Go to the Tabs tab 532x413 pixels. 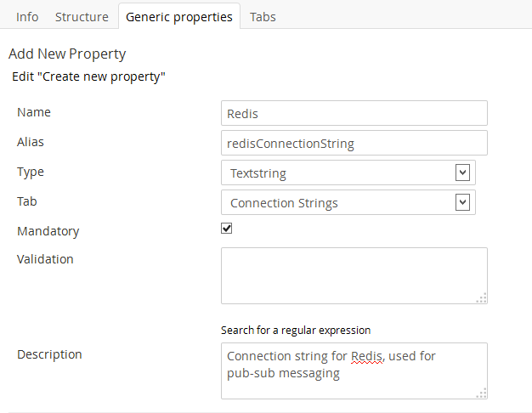coord(263,16)
